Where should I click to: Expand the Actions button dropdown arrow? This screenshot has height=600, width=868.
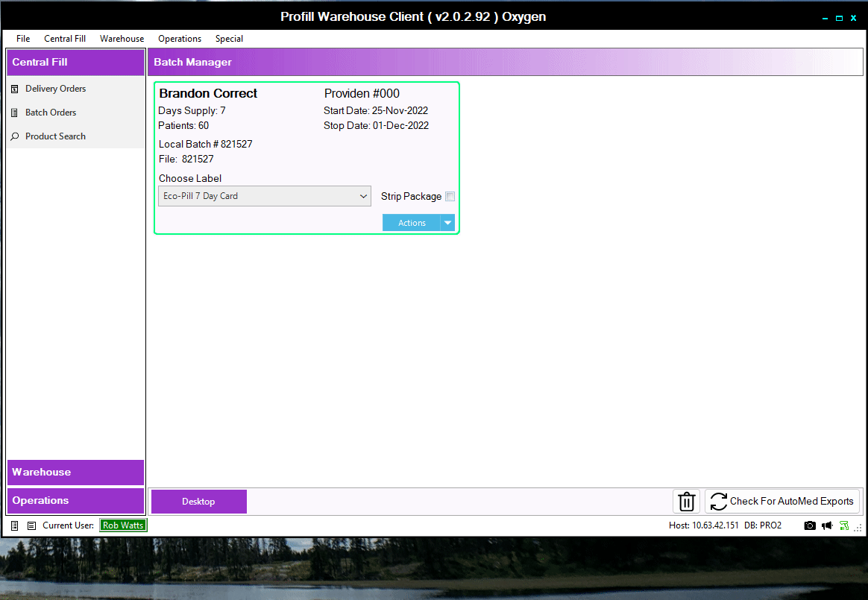pos(448,223)
